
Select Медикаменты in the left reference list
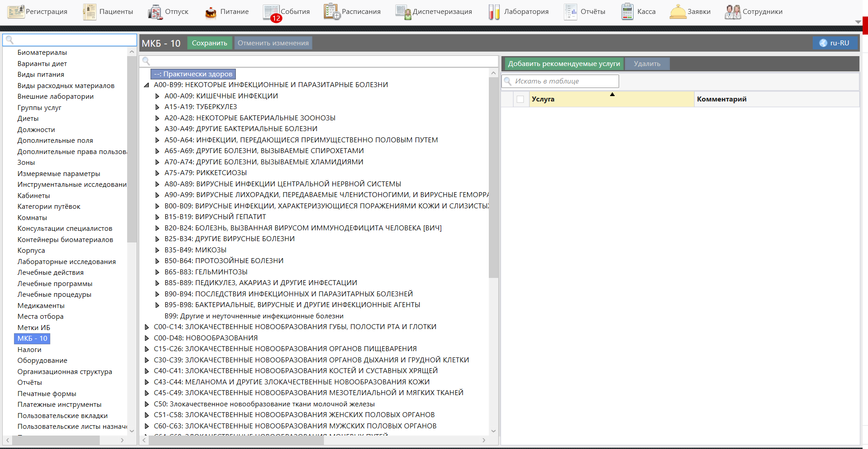coord(41,306)
